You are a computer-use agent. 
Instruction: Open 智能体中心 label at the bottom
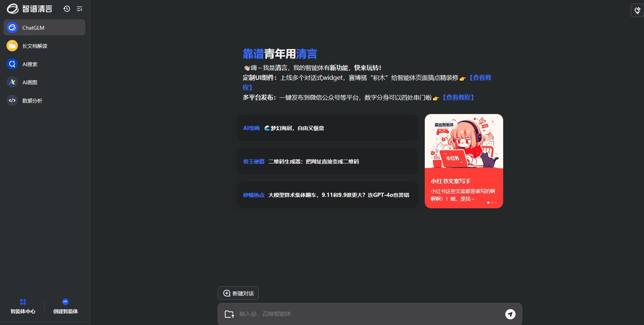(x=23, y=311)
